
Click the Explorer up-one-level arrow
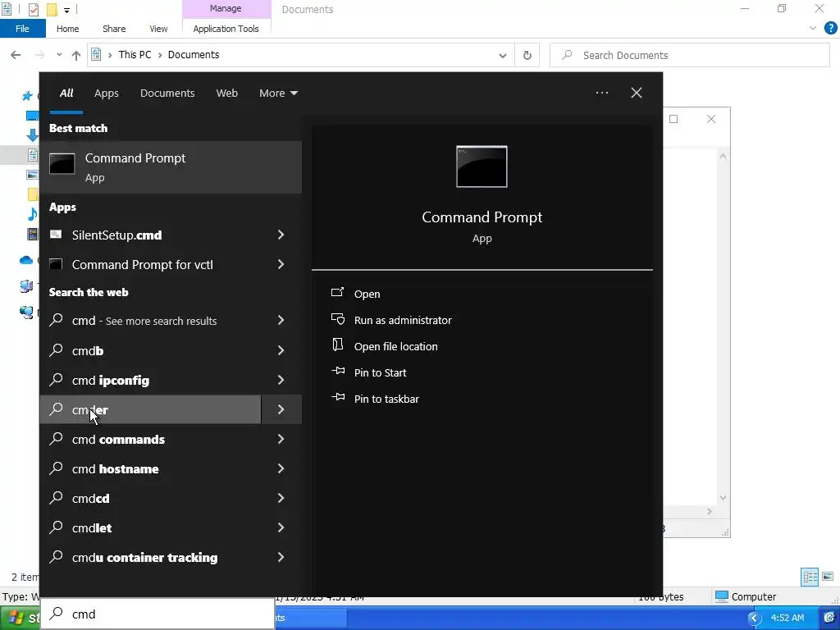pyautogui.click(x=76, y=55)
